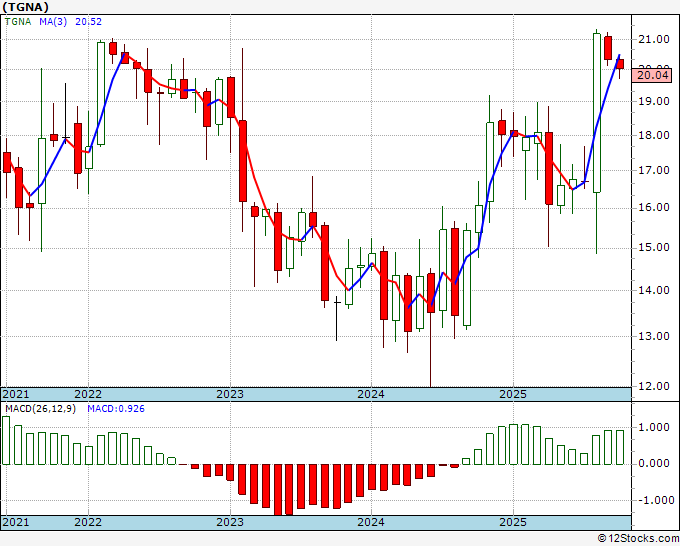Click 2022 on the MACD timeline
The width and height of the screenshot is (680, 546).
coord(88,522)
